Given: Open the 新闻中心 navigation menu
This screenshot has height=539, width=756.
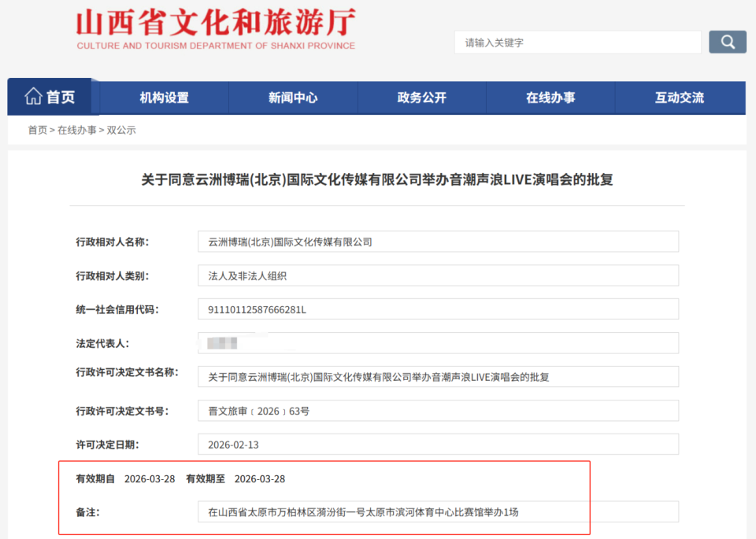Looking at the screenshot, I should point(293,96).
